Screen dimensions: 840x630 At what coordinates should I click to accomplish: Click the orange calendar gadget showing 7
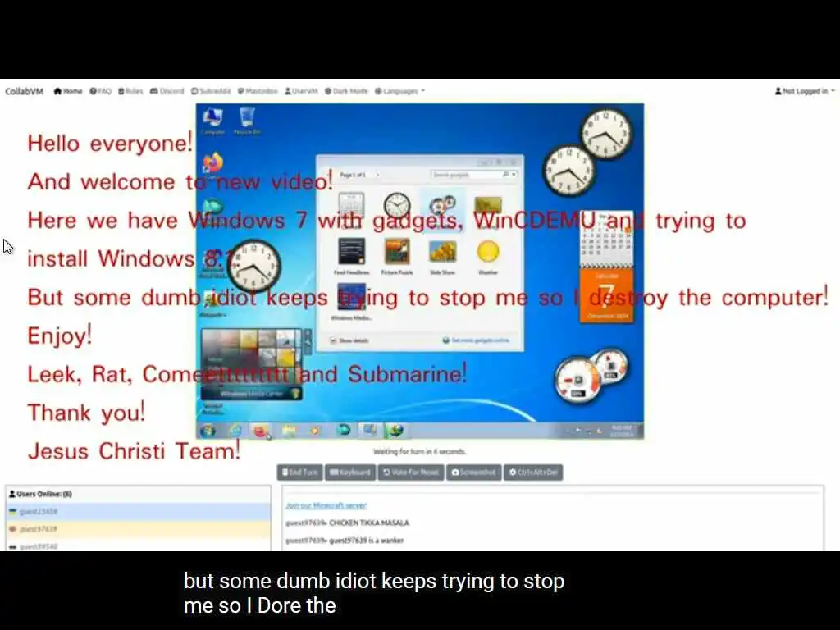tap(606, 295)
